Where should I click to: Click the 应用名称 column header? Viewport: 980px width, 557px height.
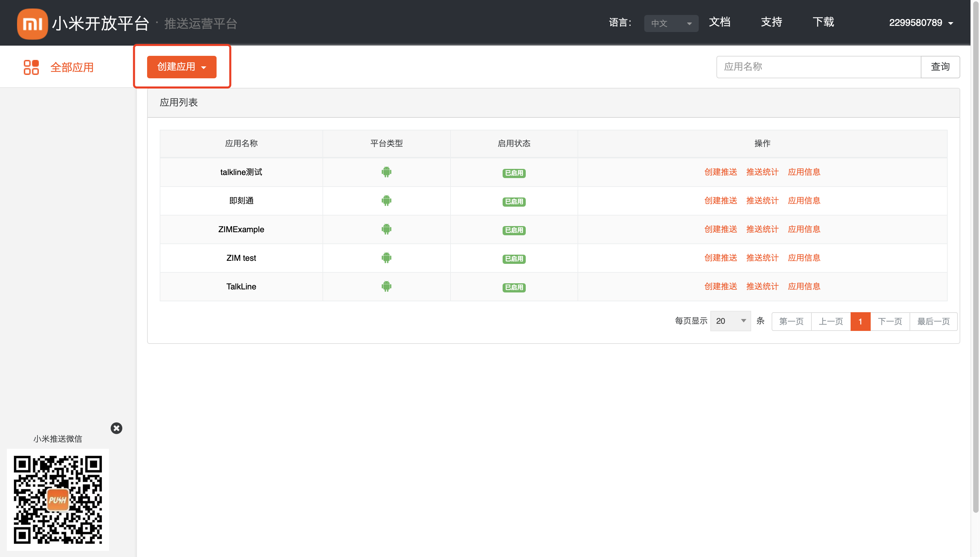click(241, 143)
